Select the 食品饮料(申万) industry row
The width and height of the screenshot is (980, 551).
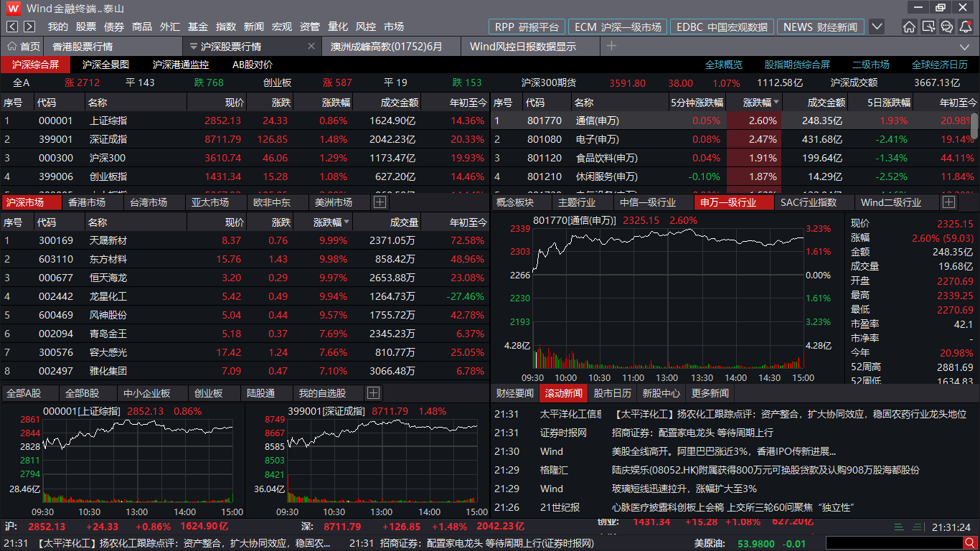[732, 158]
